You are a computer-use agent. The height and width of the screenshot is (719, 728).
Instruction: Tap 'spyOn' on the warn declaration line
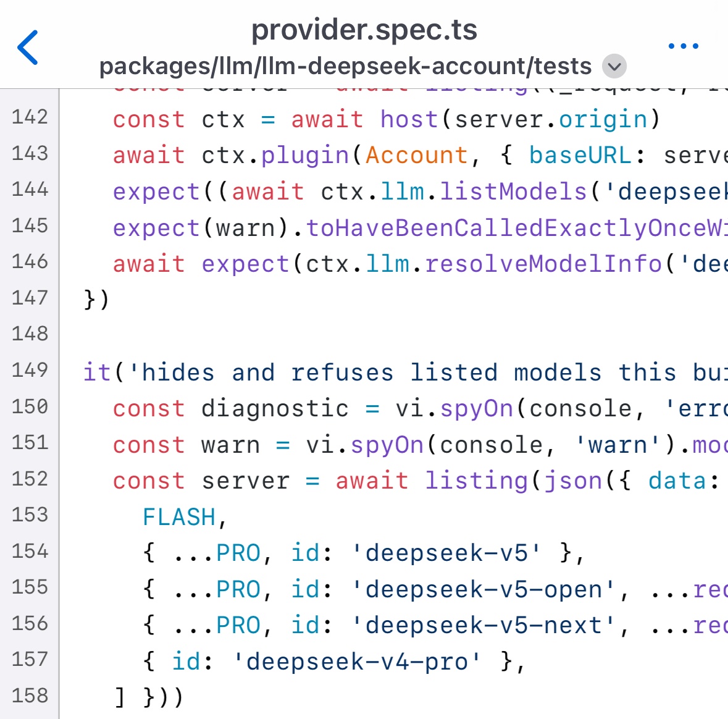click(x=387, y=445)
